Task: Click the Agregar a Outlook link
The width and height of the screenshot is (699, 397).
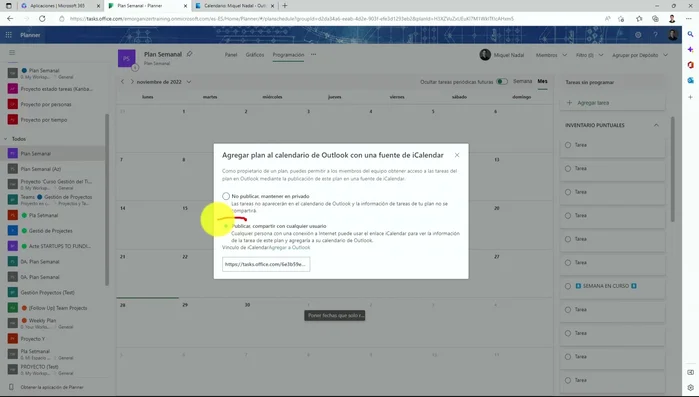Action: coord(289,247)
